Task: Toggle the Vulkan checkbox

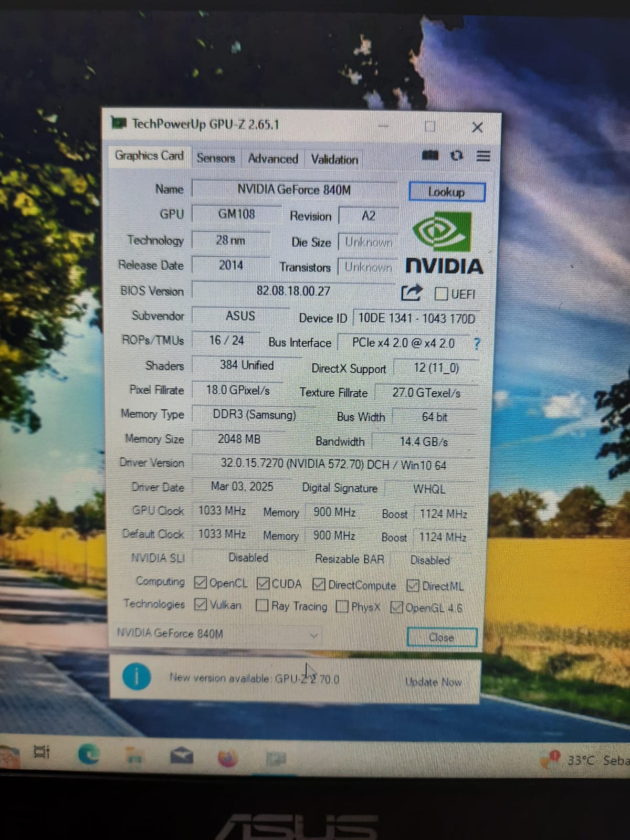Action: coord(200,604)
